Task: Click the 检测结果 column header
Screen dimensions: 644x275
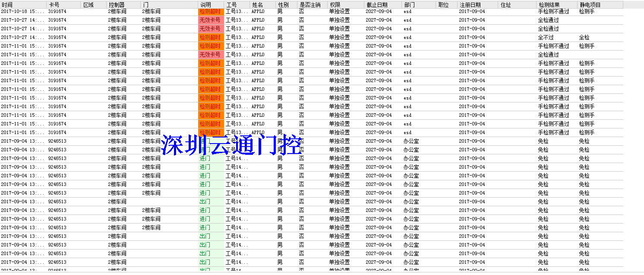Action: point(557,5)
